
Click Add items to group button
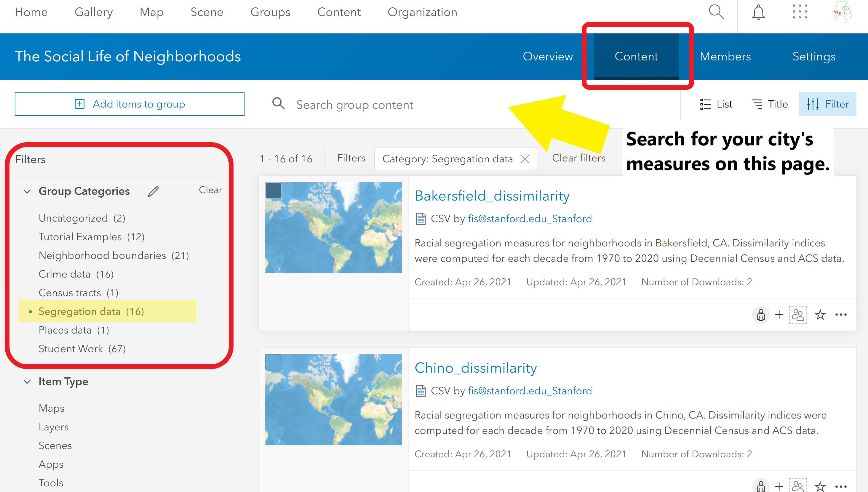click(x=130, y=104)
